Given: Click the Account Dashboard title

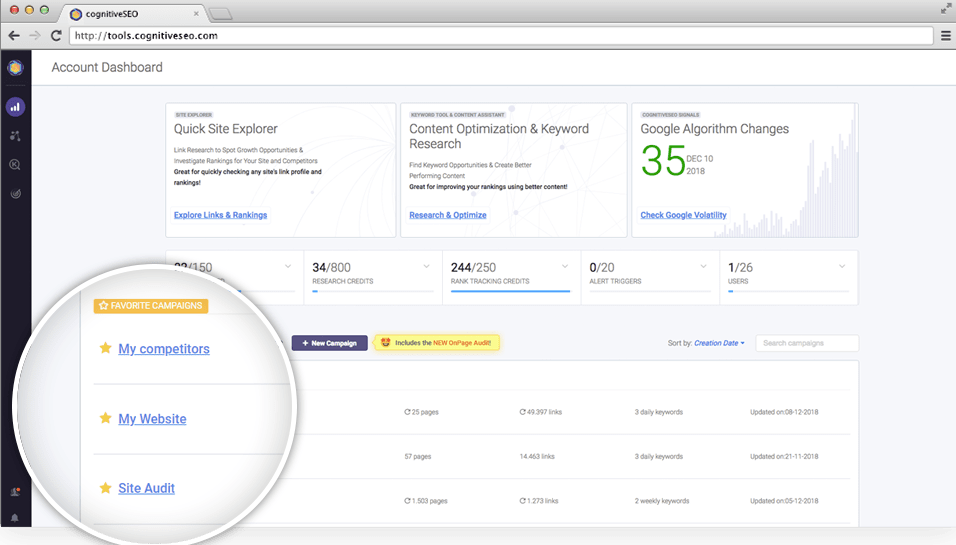Looking at the screenshot, I should pos(107,68).
